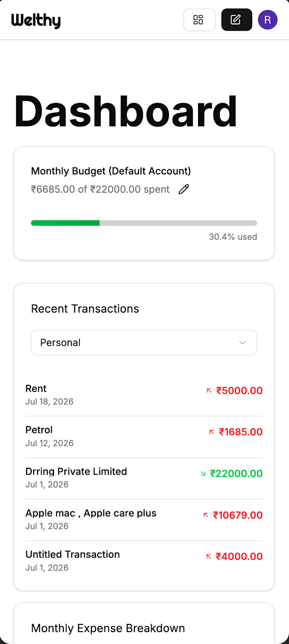
Task: Click the Monthly Expense Breakdown heading
Action: point(108,628)
